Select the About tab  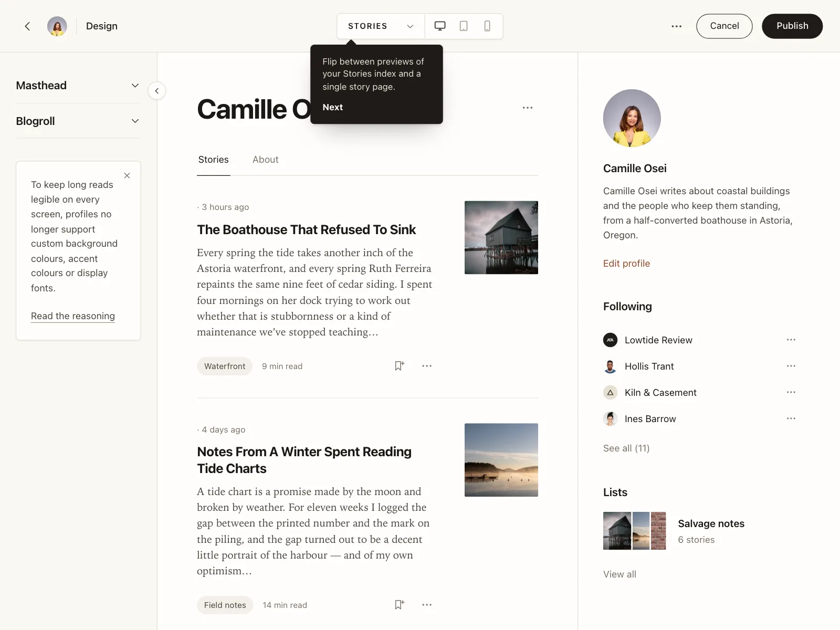[266, 160]
